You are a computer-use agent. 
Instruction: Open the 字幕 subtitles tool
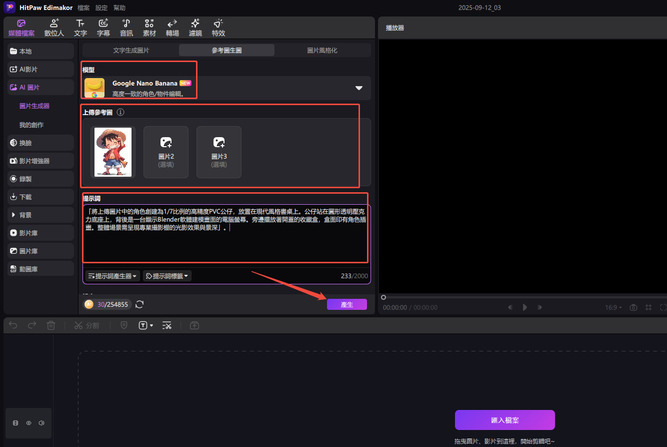tap(105, 27)
